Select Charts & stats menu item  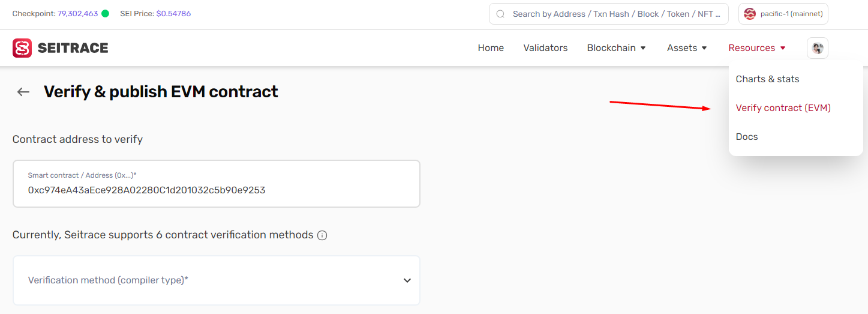click(767, 79)
